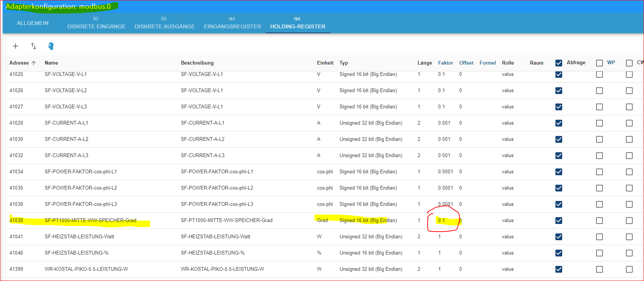The image size is (644, 281).
Task: Open the Allgemein tab
Action: 33,23
